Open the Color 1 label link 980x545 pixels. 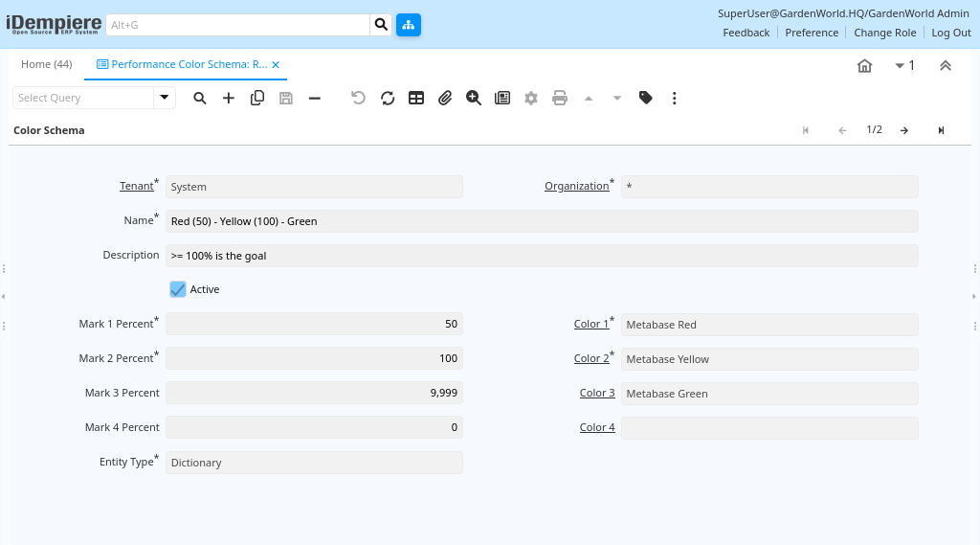click(591, 324)
